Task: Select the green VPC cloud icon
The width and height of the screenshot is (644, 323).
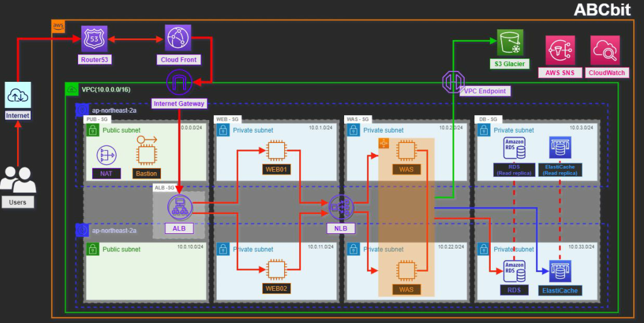Action: coord(72,89)
